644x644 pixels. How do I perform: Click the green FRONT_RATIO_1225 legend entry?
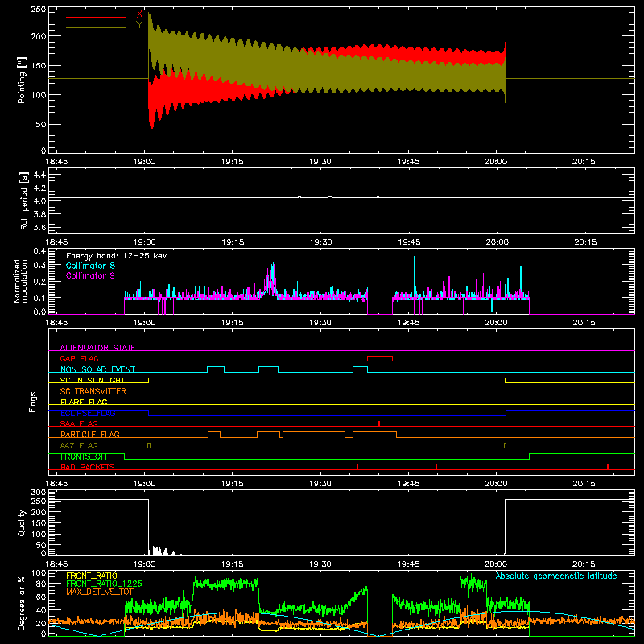104,584
